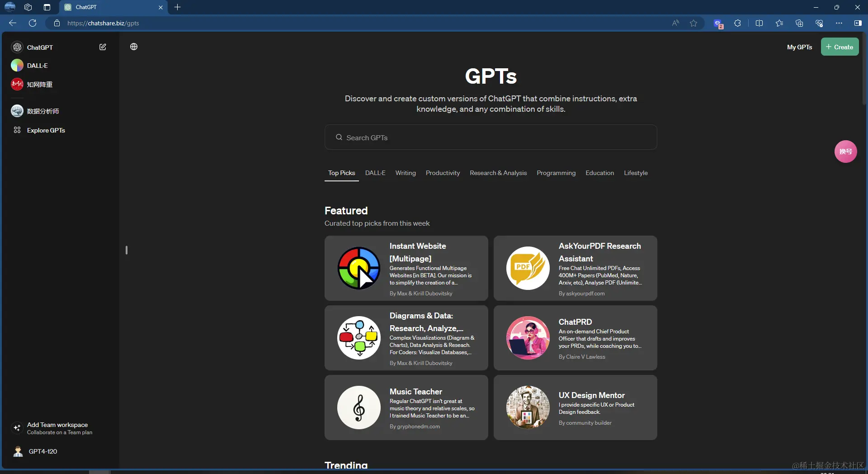Click the Add Team workspace sparkle icon
This screenshot has width=868, height=474.
[x=17, y=428]
